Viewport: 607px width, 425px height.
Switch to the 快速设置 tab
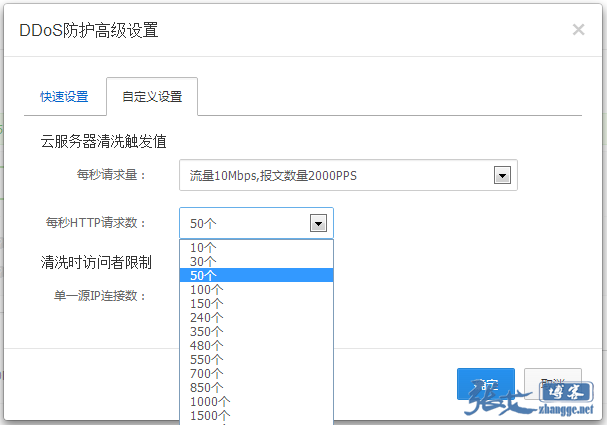coord(64,97)
